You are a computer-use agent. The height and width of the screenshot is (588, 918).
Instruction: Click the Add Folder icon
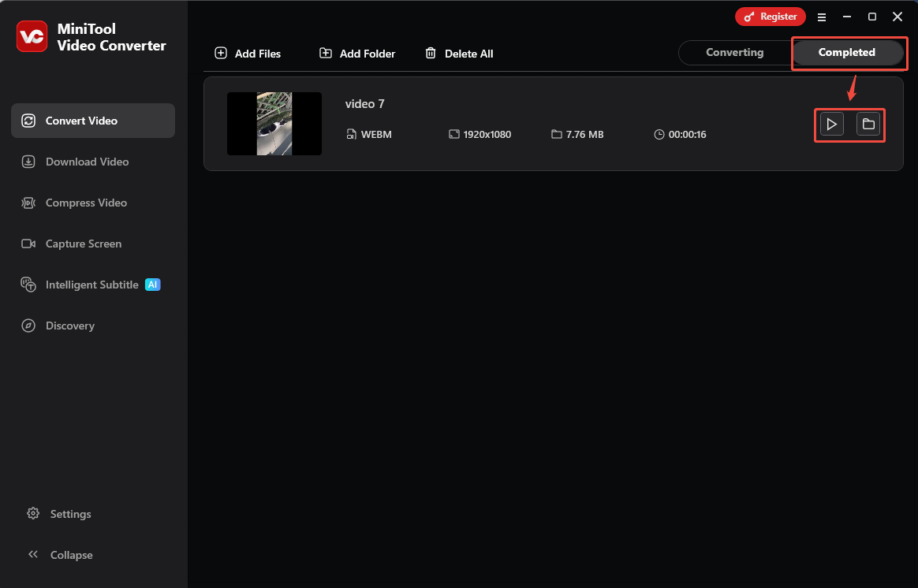326,53
